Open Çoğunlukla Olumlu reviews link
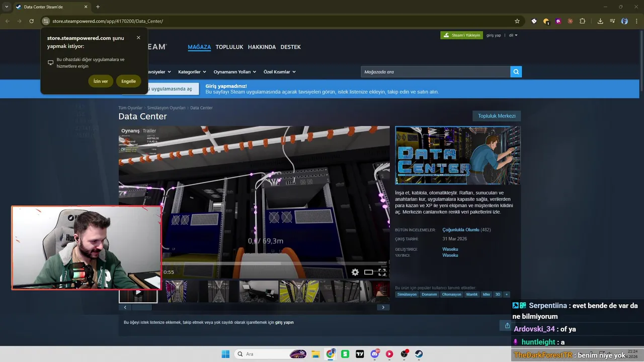 coord(461,230)
